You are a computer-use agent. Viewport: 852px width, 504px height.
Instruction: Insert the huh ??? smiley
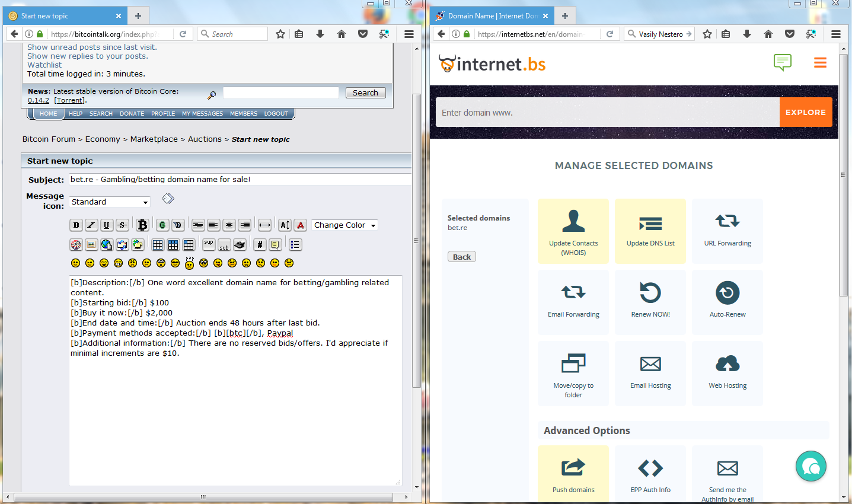(189, 263)
